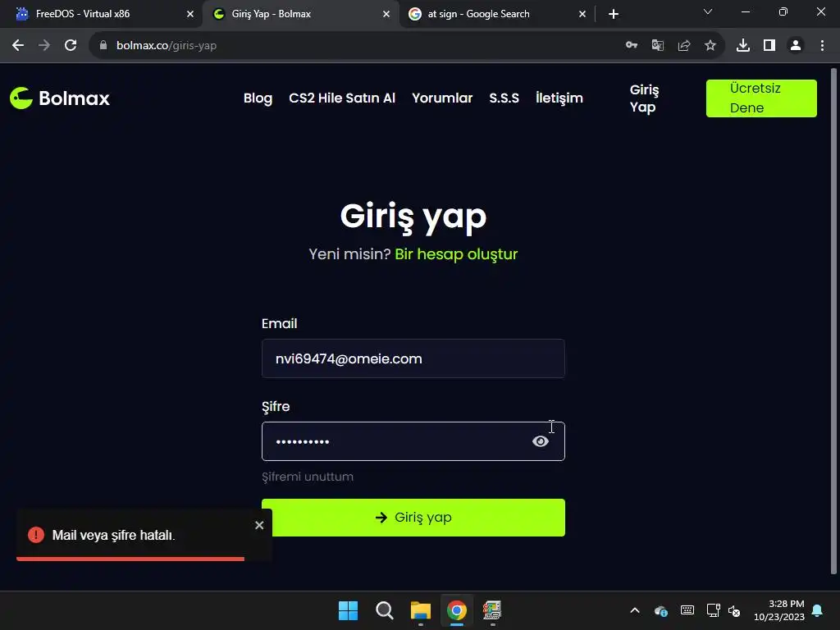840x630 pixels.
Task: Focus the Email input field
Action: tap(413, 358)
